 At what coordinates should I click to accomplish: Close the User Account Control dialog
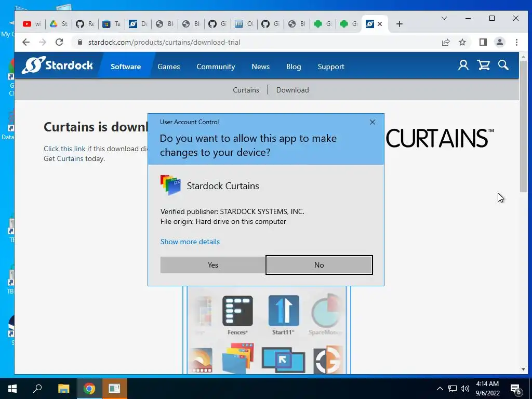pyautogui.click(x=372, y=122)
